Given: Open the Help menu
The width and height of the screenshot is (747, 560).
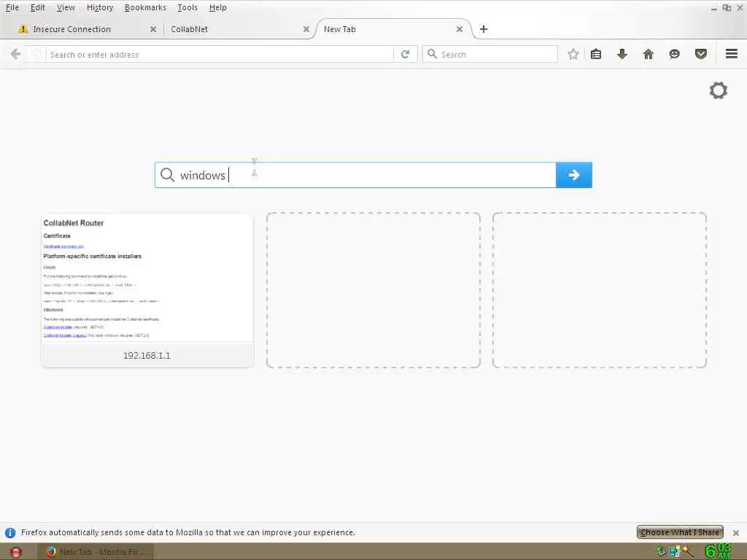Looking at the screenshot, I should tap(217, 7).
